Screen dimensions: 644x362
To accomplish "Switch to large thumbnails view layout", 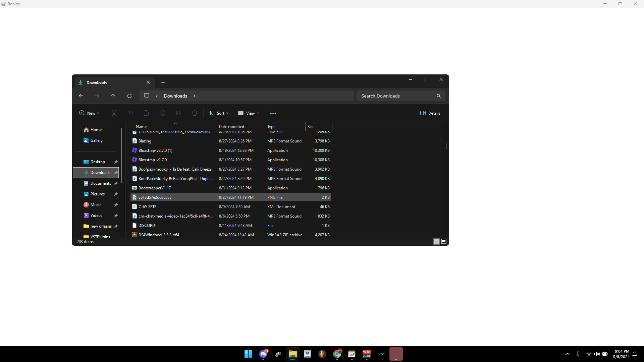I will coord(444,241).
